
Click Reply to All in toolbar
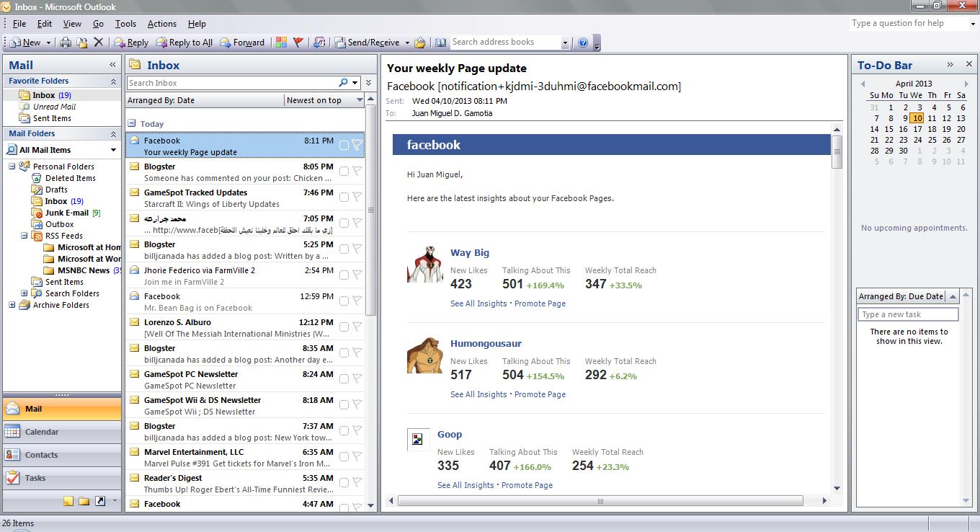coord(184,43)
